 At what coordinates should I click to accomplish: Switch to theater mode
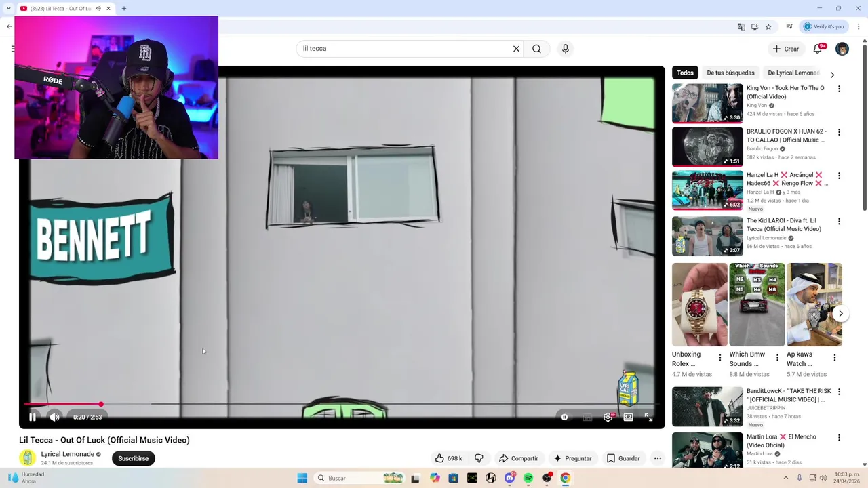(628, 418)
